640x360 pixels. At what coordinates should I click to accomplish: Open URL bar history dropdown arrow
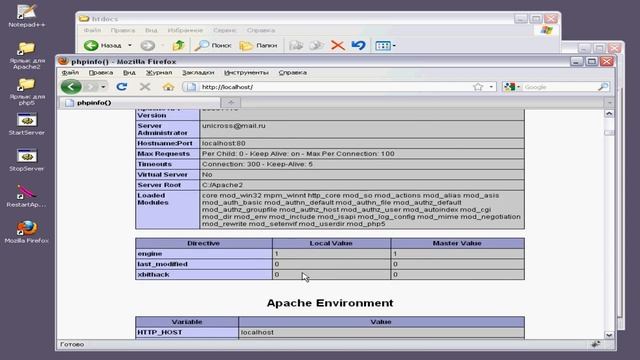pyautogui.click(x=491, y=87)
